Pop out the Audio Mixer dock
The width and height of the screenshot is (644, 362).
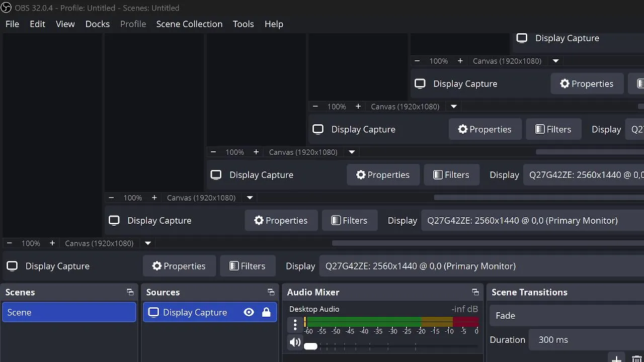pyautogui.click(x=475, y=292)
